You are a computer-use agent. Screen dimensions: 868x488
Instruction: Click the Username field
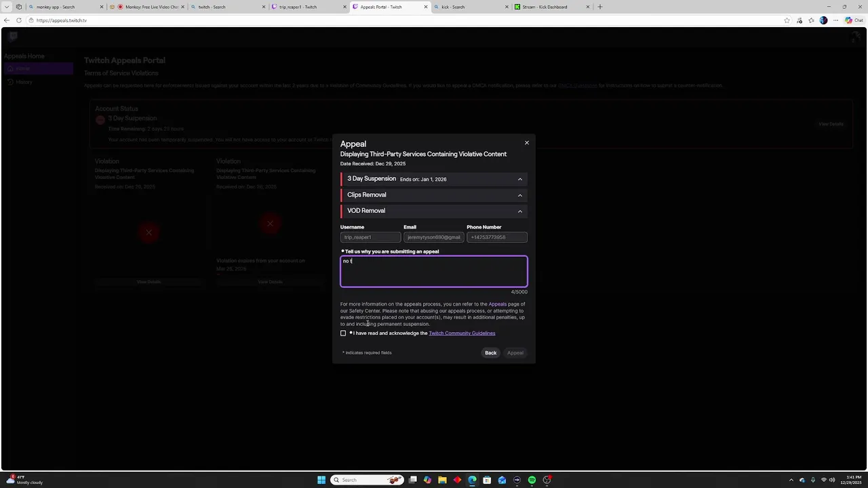370,237
